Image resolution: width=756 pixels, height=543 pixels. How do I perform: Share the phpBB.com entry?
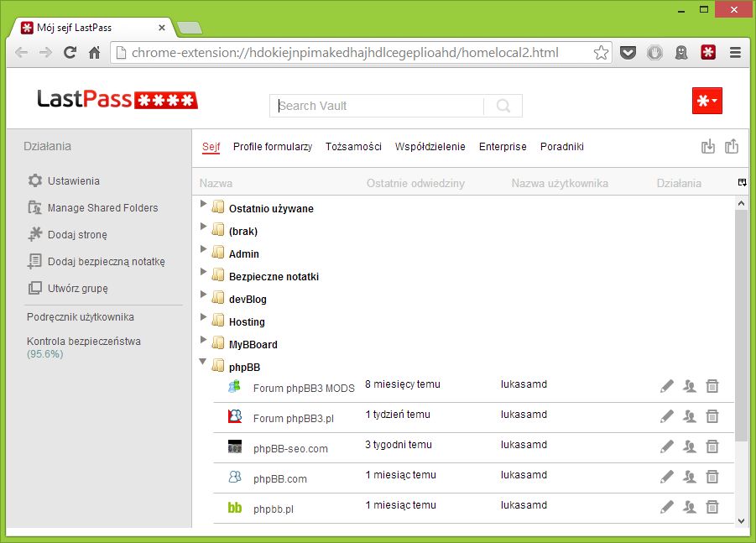[x=690, y=477]
